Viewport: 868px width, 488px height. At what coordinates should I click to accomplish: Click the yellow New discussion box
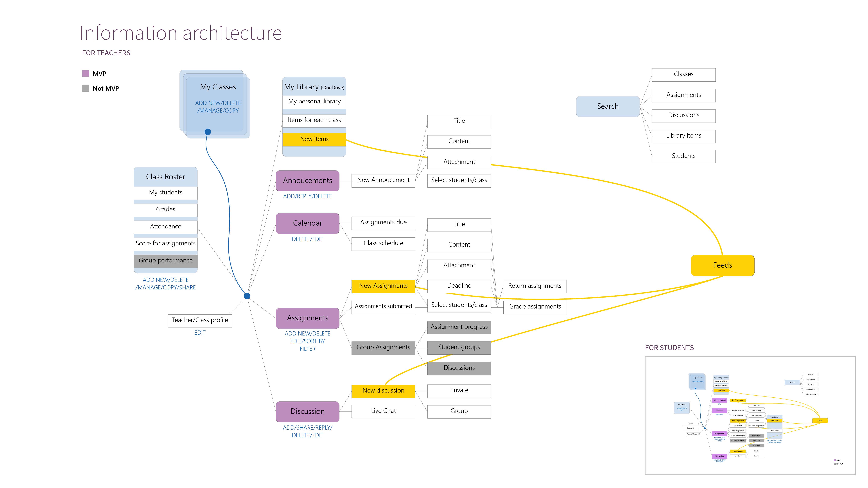[x=384, y=391]
